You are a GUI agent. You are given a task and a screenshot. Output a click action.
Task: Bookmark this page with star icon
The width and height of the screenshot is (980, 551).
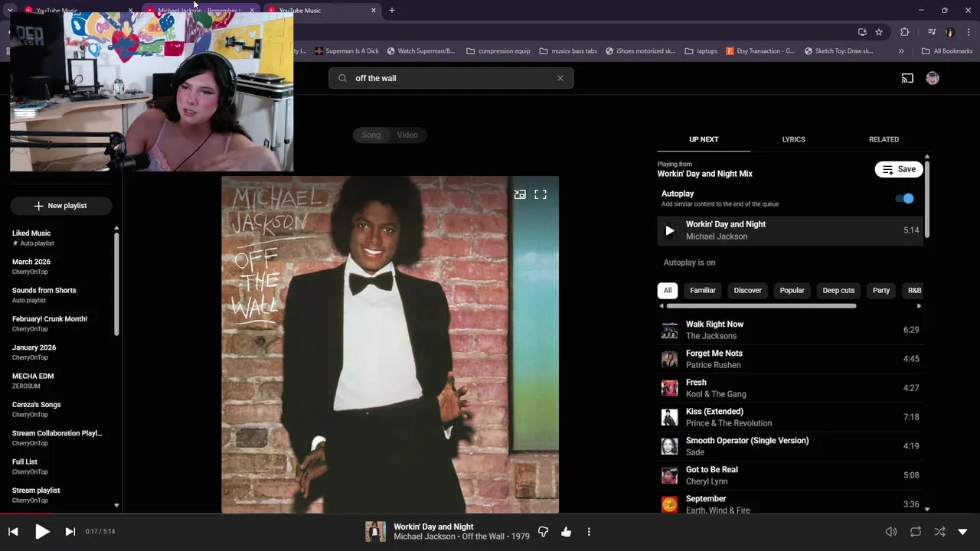pyautogui.click(x=879, y=32)
